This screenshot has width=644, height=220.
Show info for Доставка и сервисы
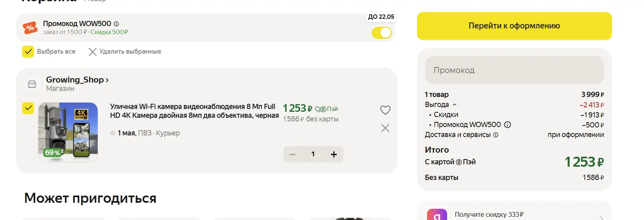496,135
